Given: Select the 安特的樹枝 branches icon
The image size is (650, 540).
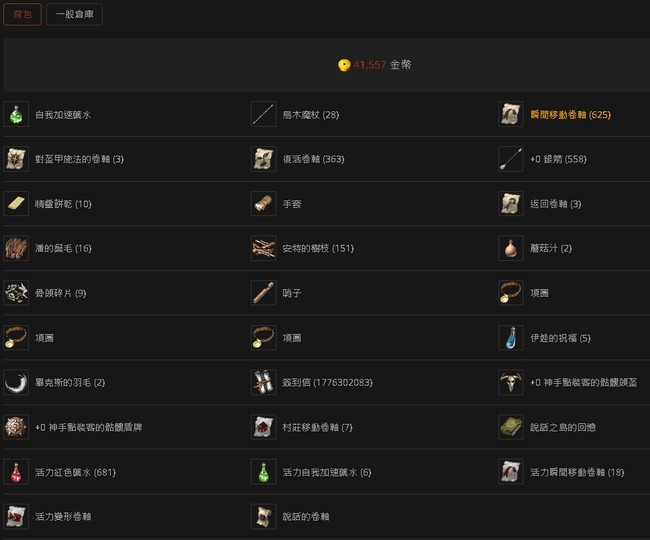Looking at the screenshot, I should point(264,248).
